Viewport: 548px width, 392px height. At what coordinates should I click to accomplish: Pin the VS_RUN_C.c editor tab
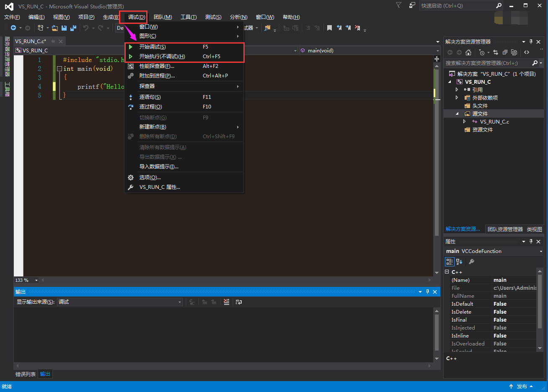pyautogui.click(x=53, y=41)
